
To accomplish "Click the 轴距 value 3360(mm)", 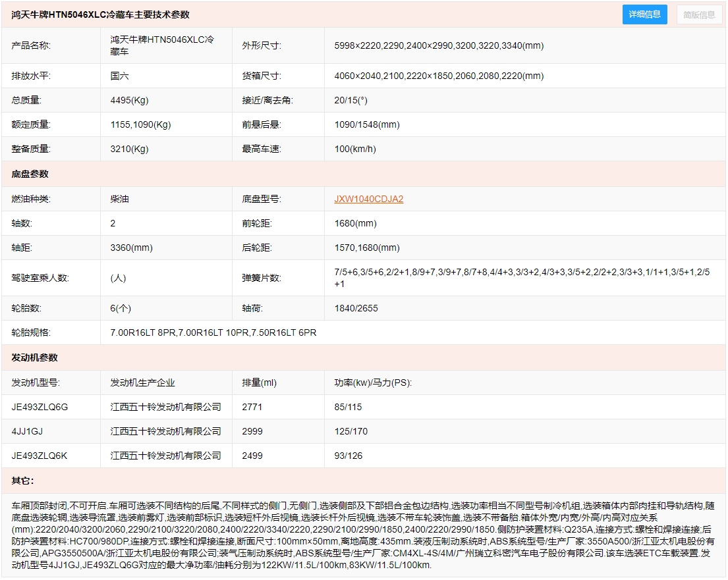I will (131, 248).
